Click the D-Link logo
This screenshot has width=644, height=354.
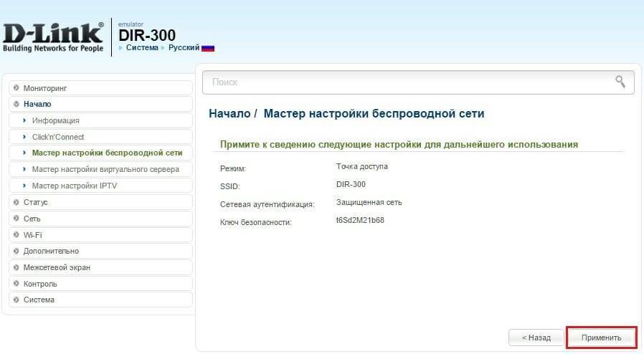pos(53,37)
